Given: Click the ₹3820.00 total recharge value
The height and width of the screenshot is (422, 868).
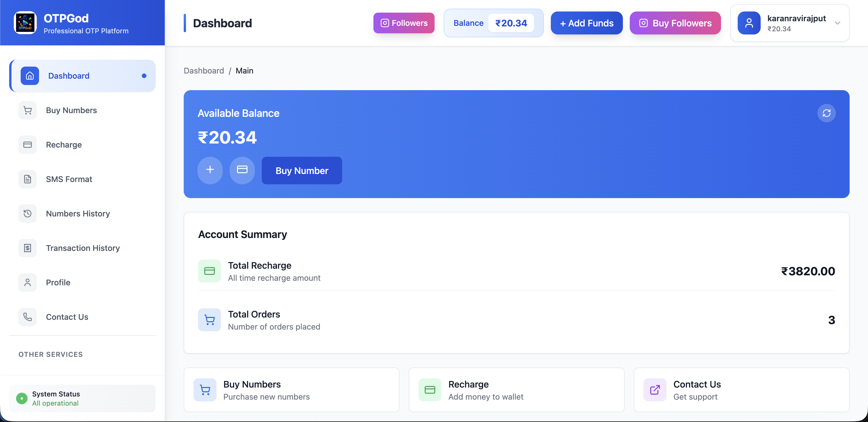Looking at the screenshot, I should pos(808,271).
